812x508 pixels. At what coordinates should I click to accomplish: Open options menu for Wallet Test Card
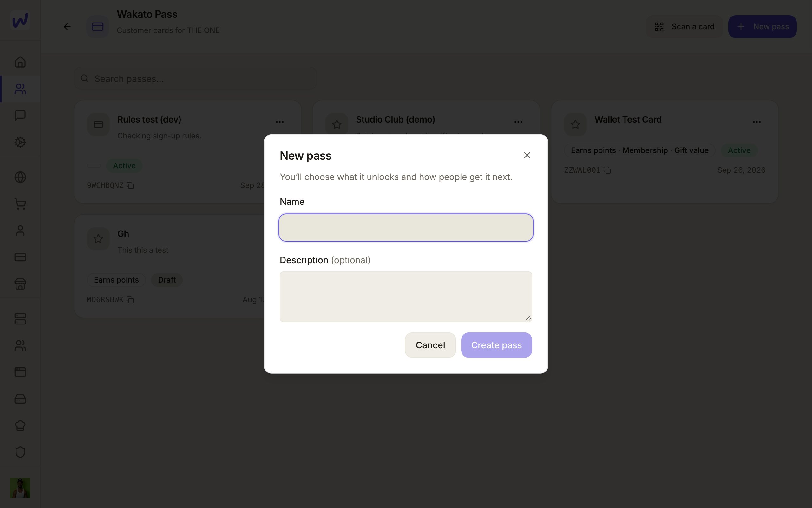click(x=756, y=122)
